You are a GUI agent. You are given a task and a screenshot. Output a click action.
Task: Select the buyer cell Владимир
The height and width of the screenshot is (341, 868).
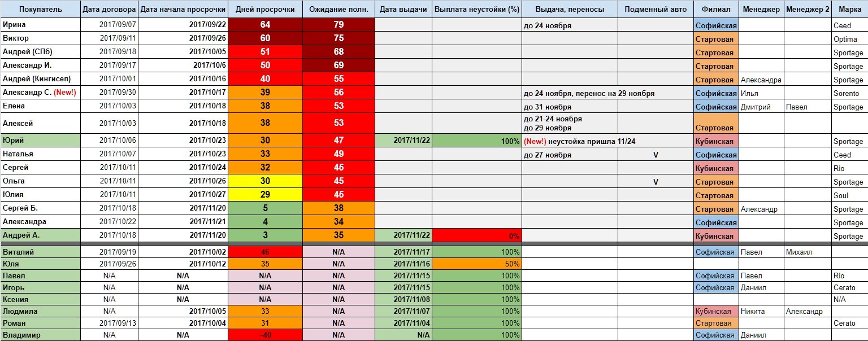click(x=40, y=335)
